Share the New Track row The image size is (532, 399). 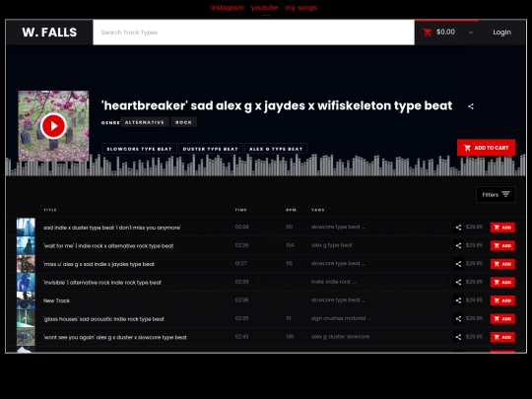458,300
